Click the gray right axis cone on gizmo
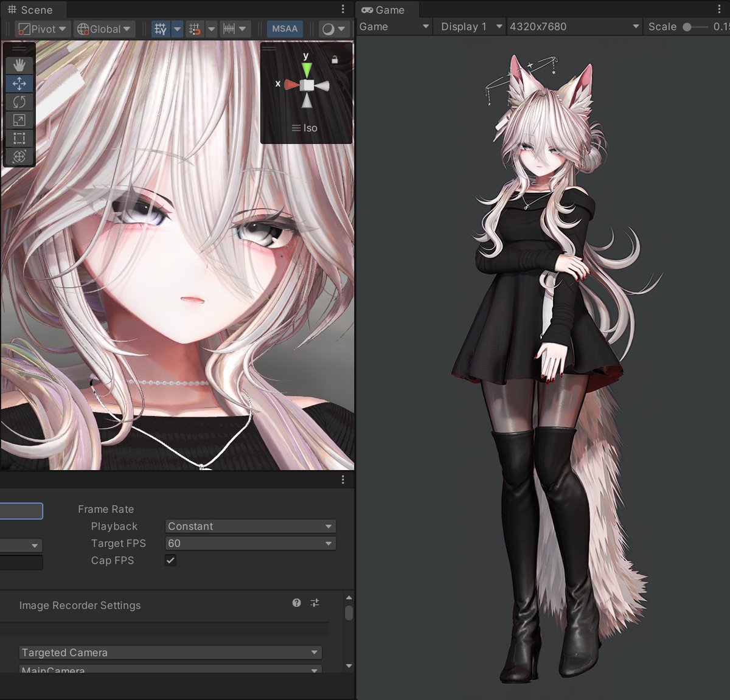The width and height of the screenshot is (730, 700). tap(322, 86)
